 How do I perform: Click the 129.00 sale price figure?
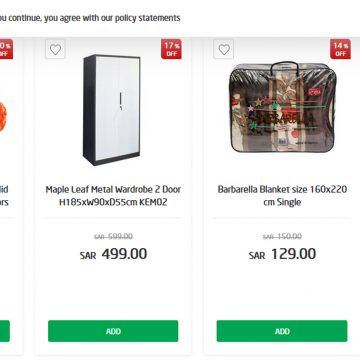pyautogui.click(x=293, y=254)
